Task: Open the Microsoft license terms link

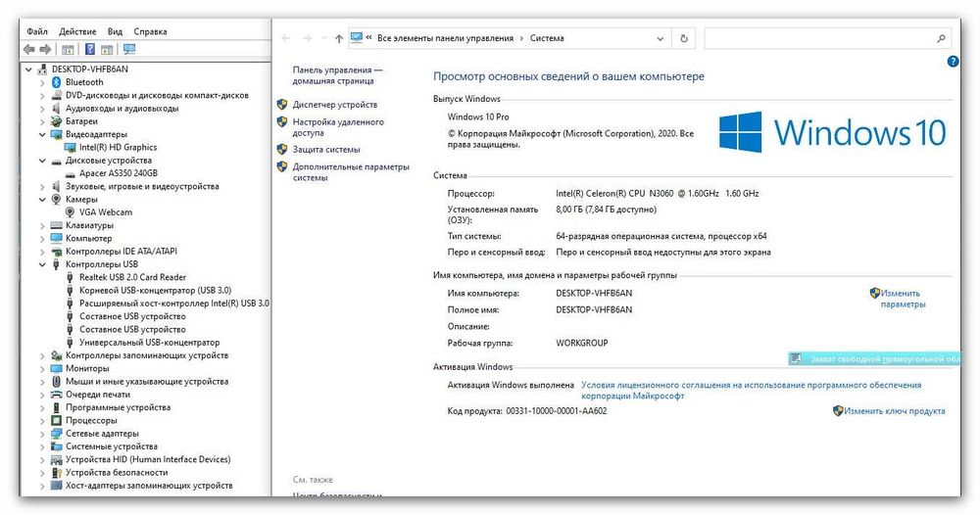Action: pos(752,390)
